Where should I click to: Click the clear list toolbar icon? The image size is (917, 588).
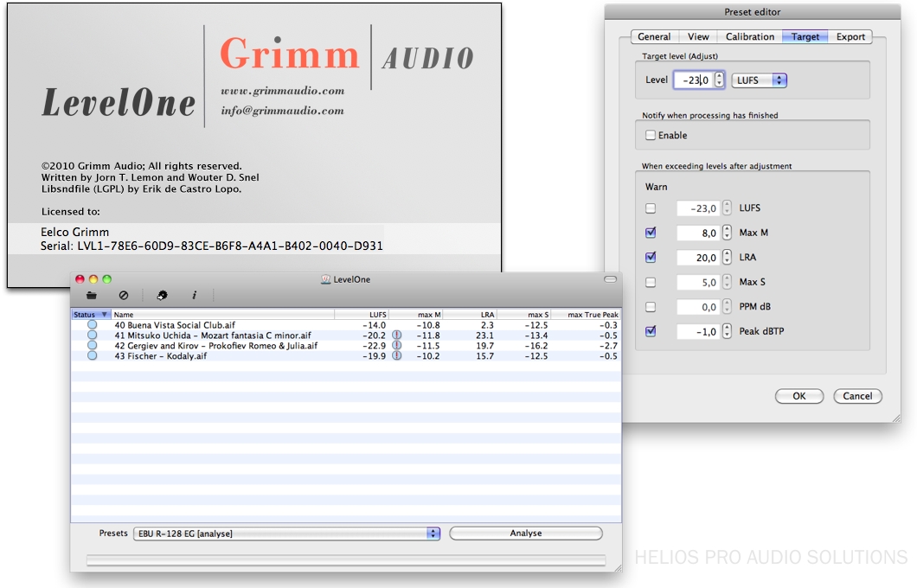(124, 295)
